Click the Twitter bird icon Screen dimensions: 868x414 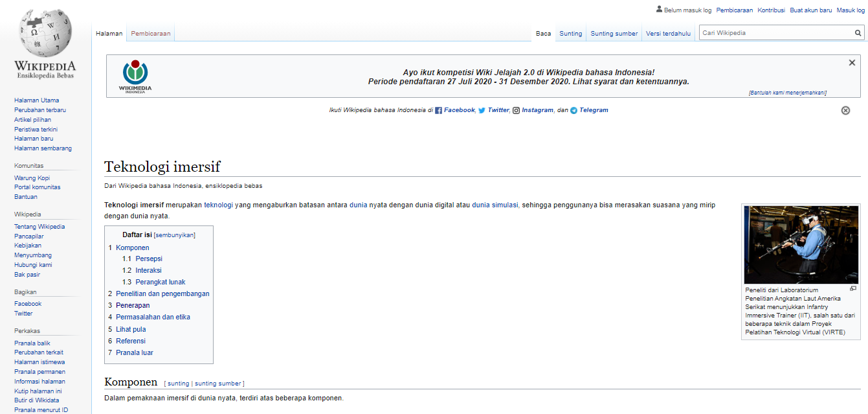click(x=482, y=111)
